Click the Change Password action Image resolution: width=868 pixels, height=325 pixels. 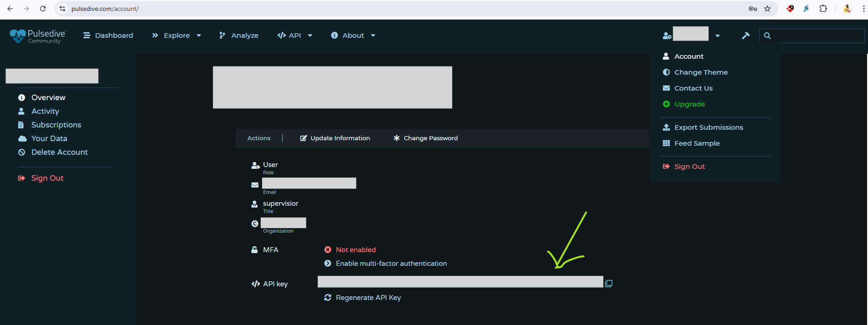point(430,138)
